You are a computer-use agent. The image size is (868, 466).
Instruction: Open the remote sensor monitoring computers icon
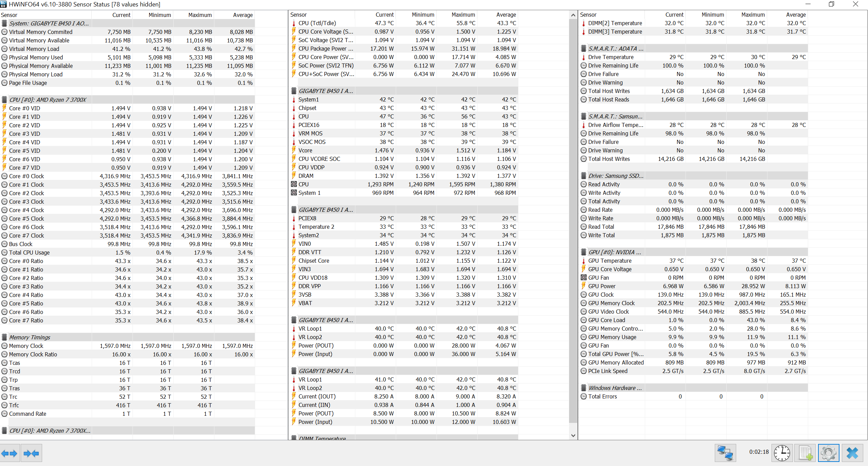725,453
